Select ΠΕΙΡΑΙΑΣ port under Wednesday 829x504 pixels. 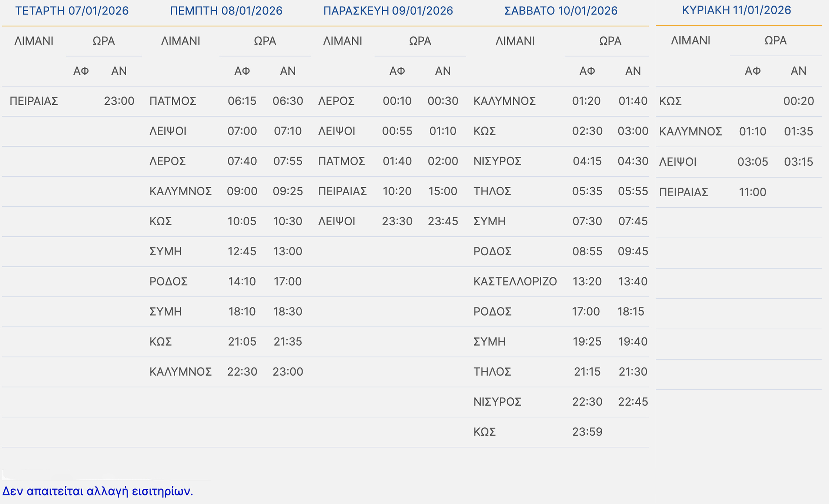(34, 101)
